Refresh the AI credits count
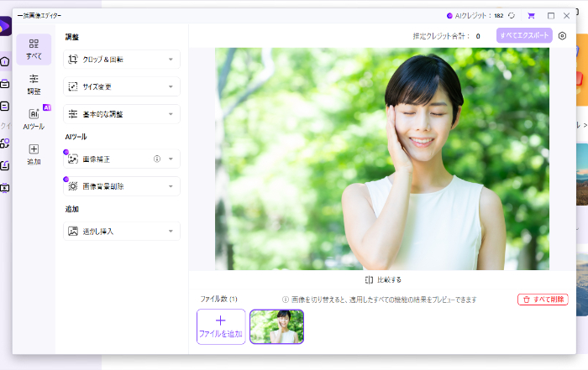Viewport: 588px width, 370px height. [x=512, y=16]
